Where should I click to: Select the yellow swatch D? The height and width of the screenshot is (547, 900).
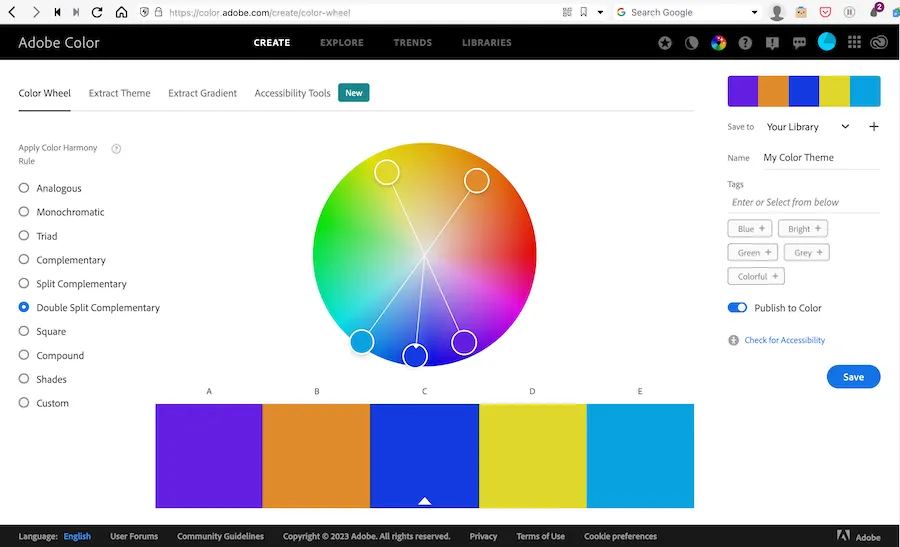pyautogui.click(x=533, y=456)
